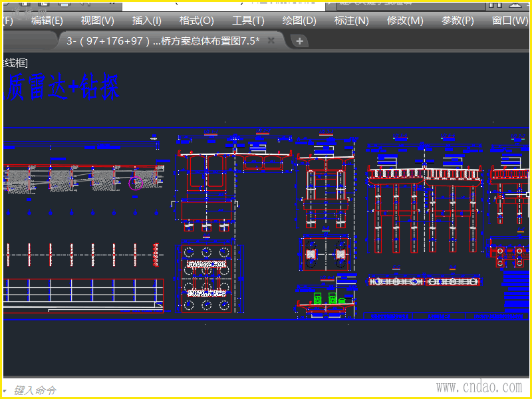532x399 pixels.
Task: Open the 编辑(E) menu
Action: click(x=47, y=21)
